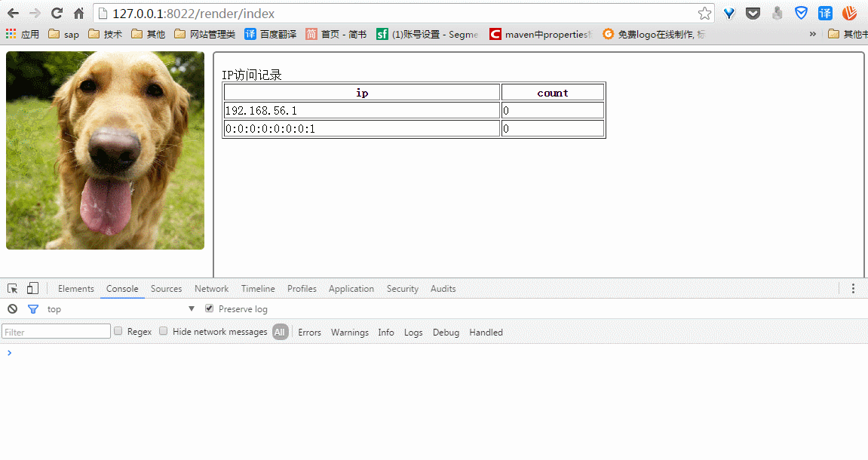Open the 首页 - 简书 bookmark
Image resolution: width=868 pixels, height=460 pixels.
336,35
